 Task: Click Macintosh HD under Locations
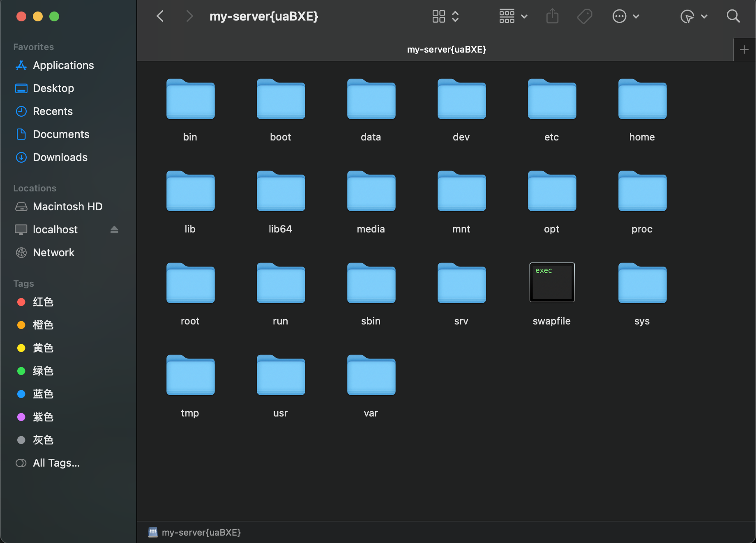click(x=67, y=207)
